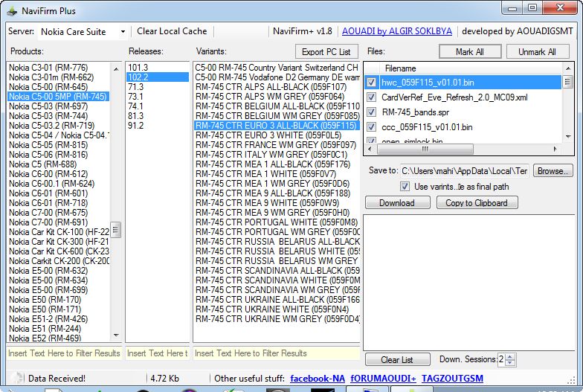Select variant RM-745 CTR MEA 1 WHITE (059F0V7)

pos(277,174)
